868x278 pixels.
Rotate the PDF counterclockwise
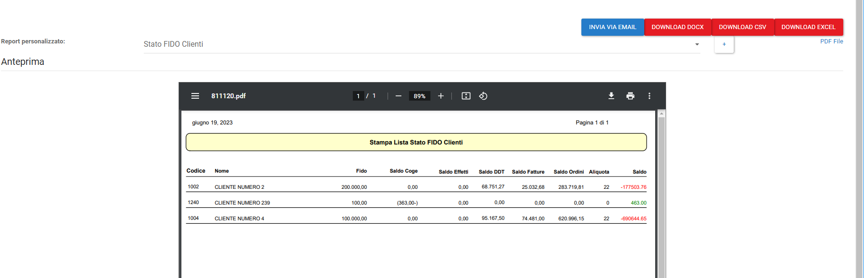point(483,96)
